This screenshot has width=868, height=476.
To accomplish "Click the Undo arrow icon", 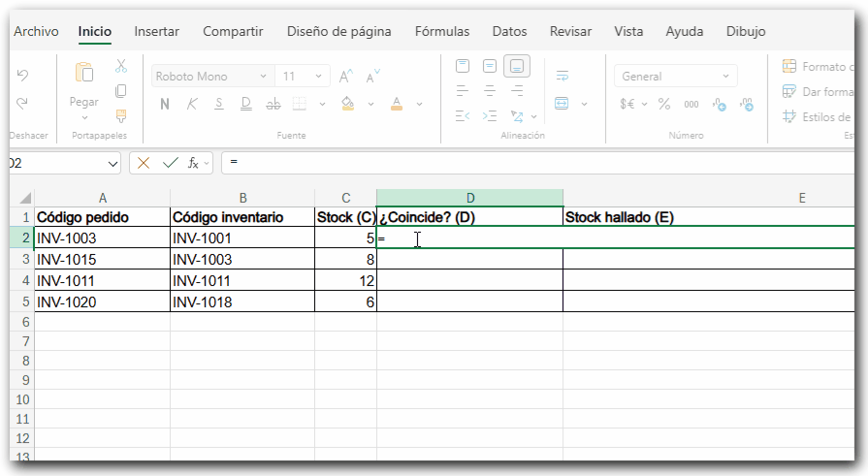I will tap(22, 76).
